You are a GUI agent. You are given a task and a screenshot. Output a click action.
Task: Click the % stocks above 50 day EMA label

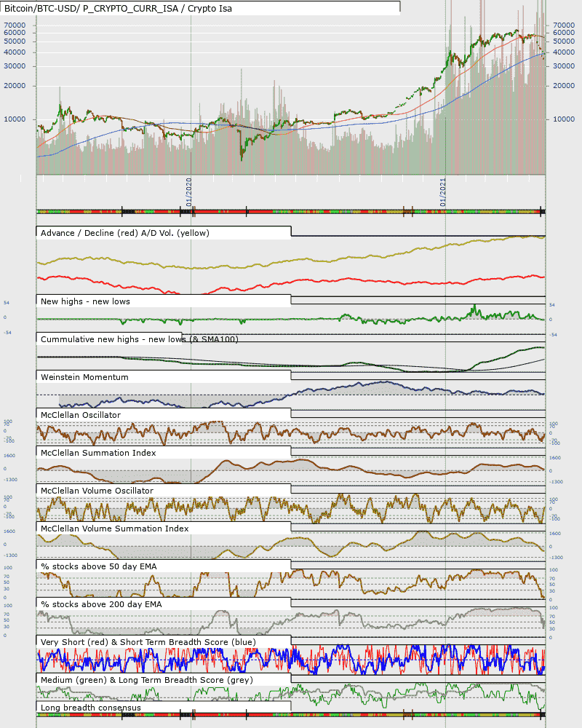click(x=99, y=566)
